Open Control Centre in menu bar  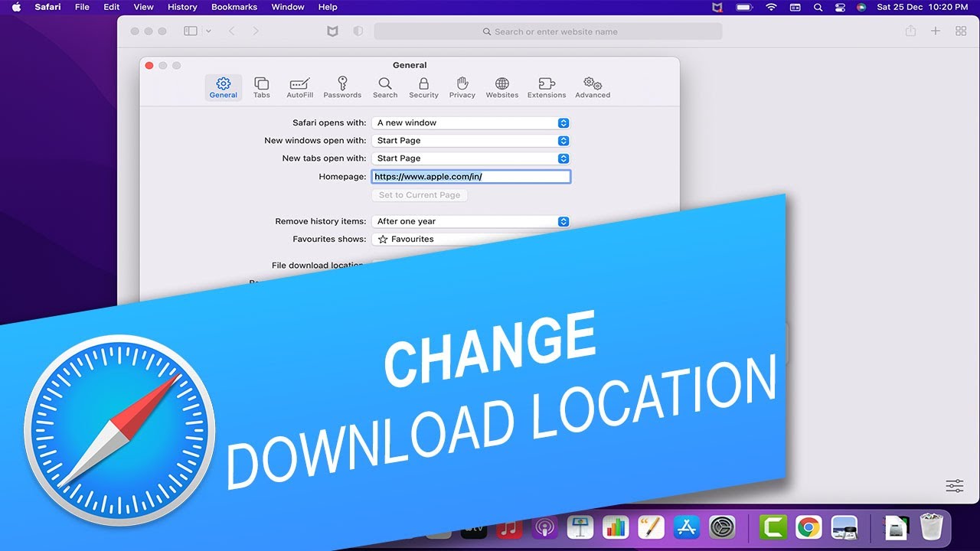click(839, 7)
